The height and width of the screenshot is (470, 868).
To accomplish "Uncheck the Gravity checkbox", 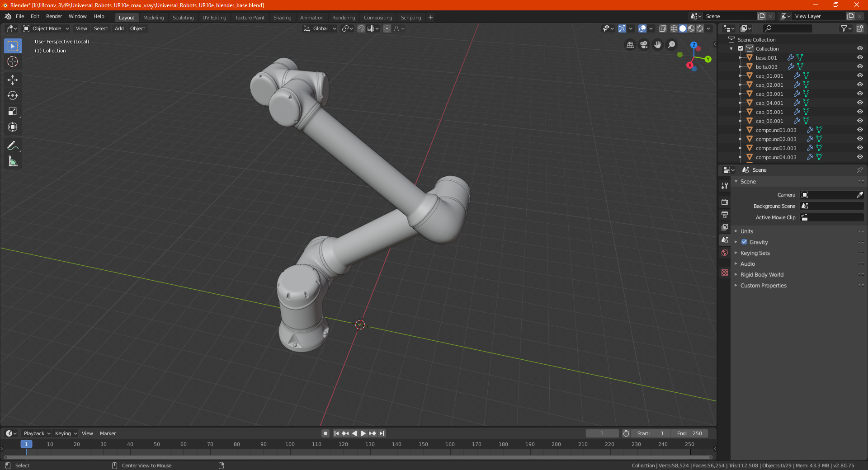I will [x=744, y=242].
